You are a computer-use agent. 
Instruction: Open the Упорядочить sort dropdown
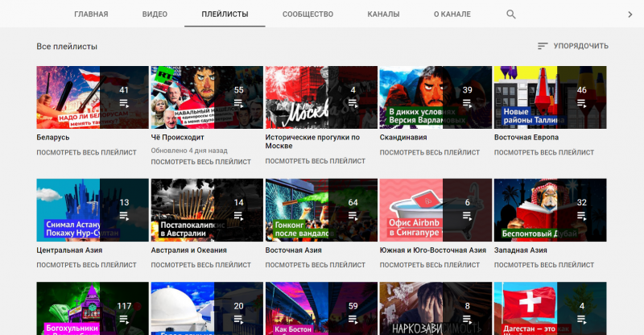[x=573, y=46]
